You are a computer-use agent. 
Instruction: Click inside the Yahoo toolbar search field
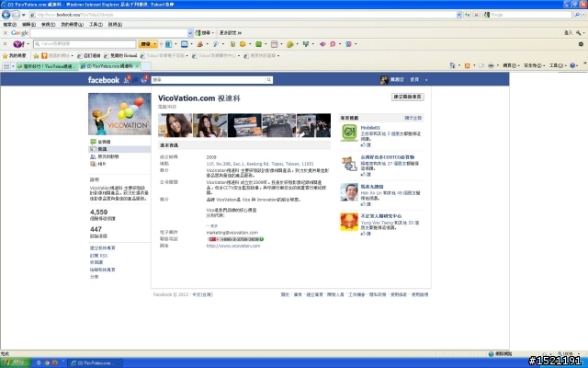(x=85, y=44)
